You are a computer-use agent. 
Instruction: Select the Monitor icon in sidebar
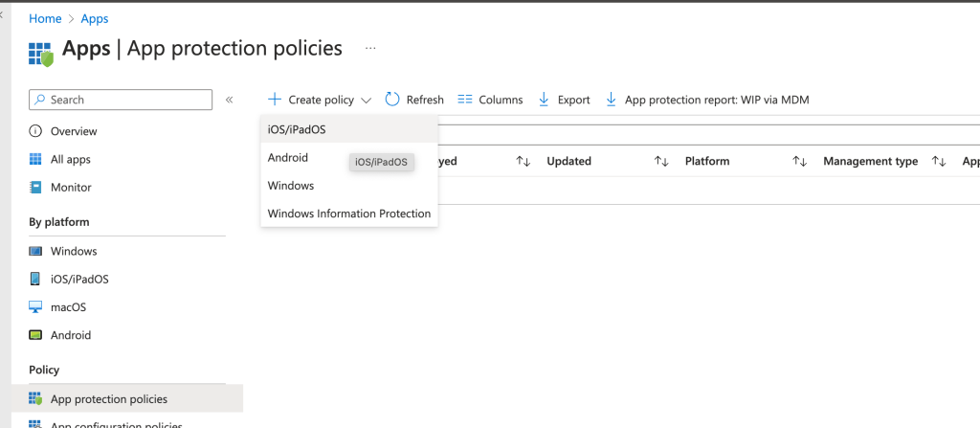35,188
